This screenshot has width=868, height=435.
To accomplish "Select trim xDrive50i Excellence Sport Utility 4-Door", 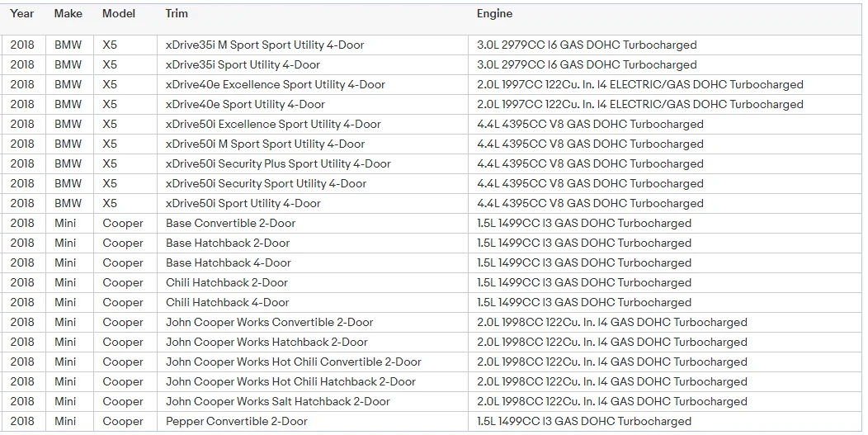I will click(x=273, y=124).
